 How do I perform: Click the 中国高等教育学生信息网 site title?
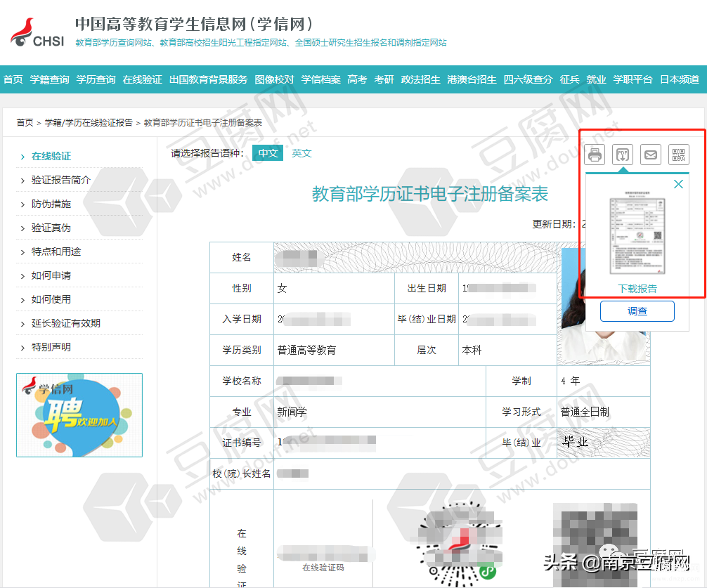point(194,24)
